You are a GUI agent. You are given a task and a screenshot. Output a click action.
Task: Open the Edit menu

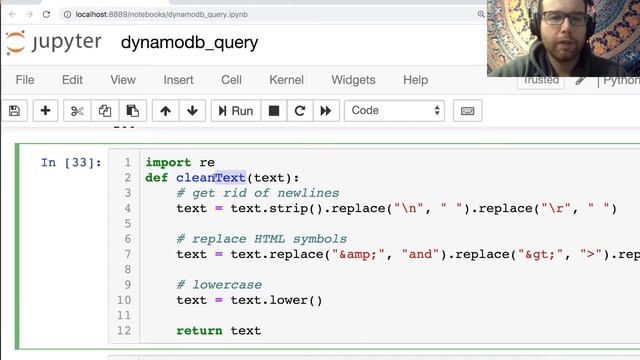point(72,80)
